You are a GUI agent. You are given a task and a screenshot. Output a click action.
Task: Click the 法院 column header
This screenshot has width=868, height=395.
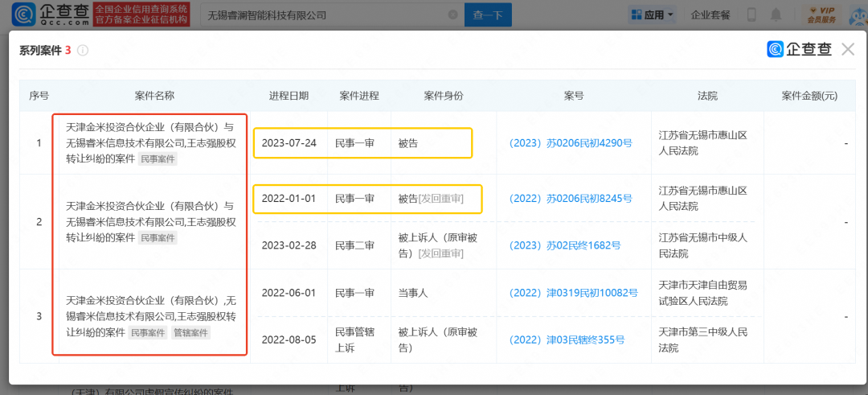[707, 96]
